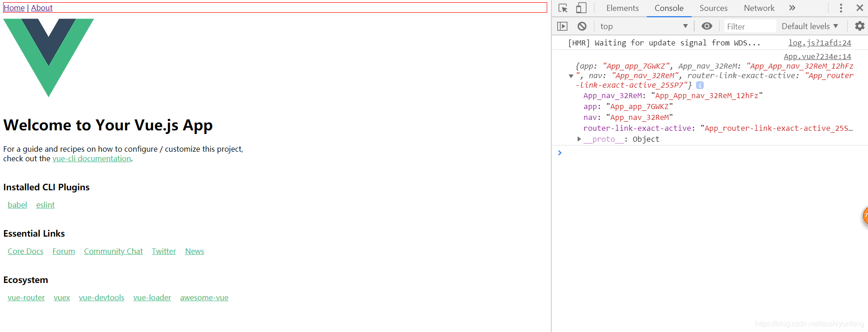The image size is (868, 332).
Task: Close the DevTools panel
Action: (859, 8)
